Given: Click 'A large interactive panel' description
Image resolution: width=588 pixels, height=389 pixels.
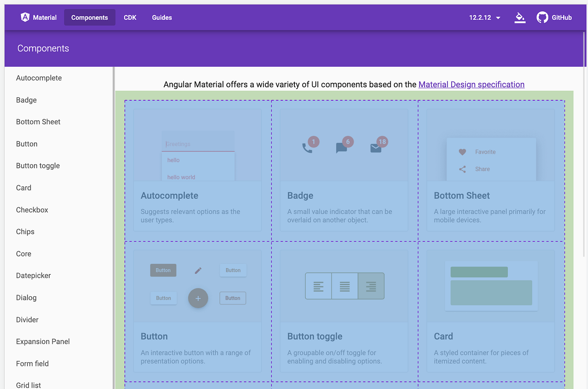Looking at the screenshot, I should [490, 216].
